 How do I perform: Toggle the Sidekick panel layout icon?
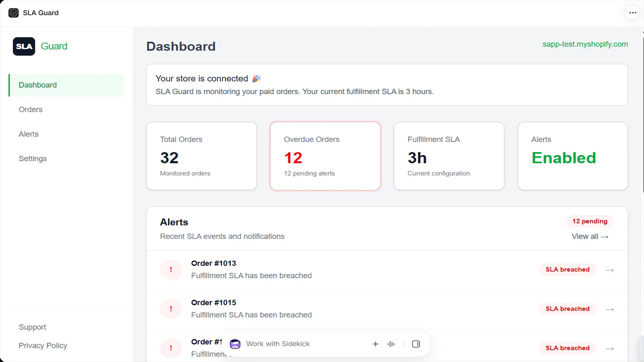(x=416, y=344)
